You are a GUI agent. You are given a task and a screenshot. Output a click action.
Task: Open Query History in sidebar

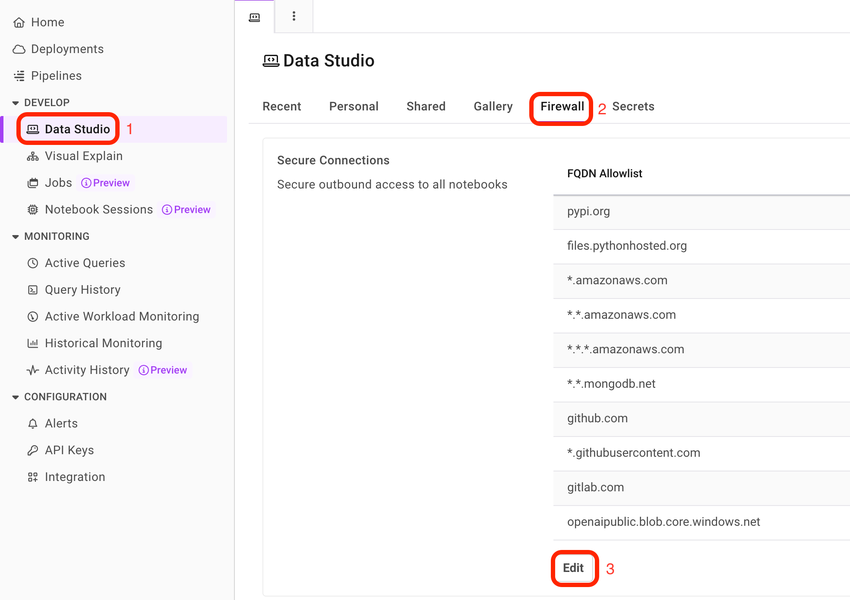[x=82, y=290]
